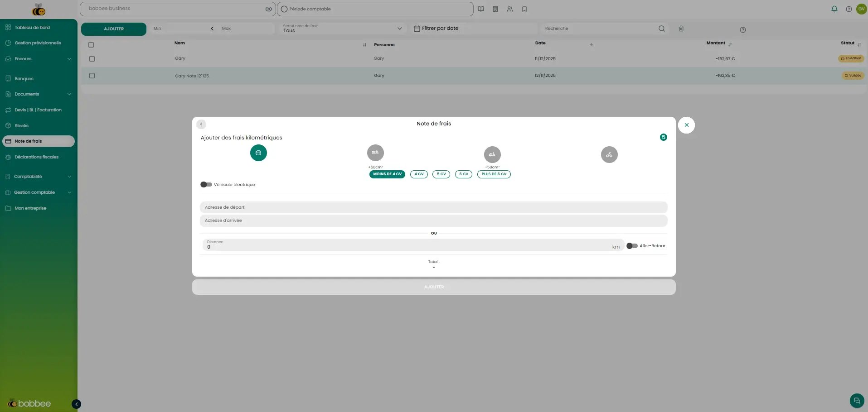Select the bicycle vehicle icon
The width and height of the screenshot is (868, 412).
609,155
